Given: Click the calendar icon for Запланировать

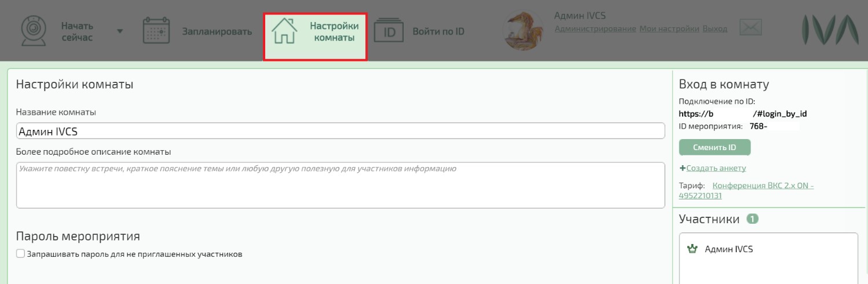Looking at the screenshot, I should tap(156, 31).
